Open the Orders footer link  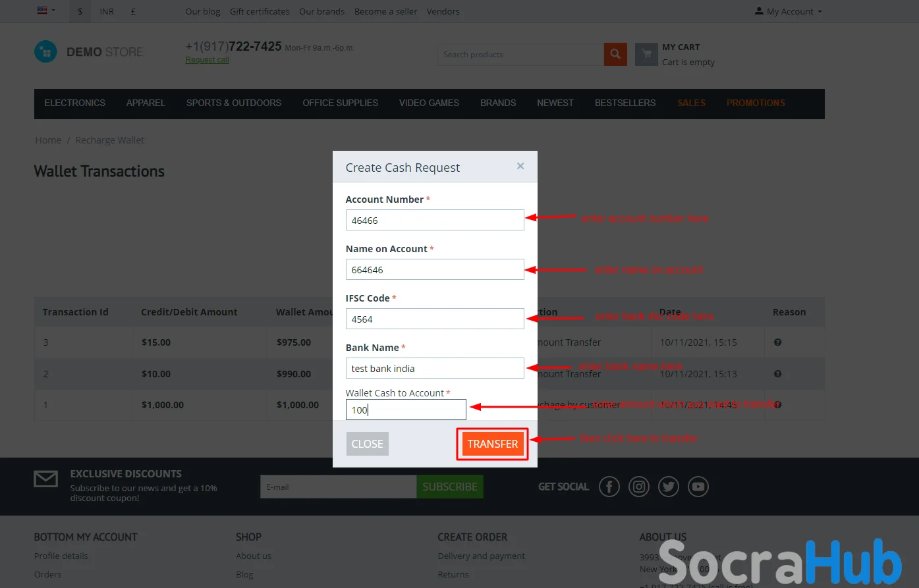tap(47, 575)
